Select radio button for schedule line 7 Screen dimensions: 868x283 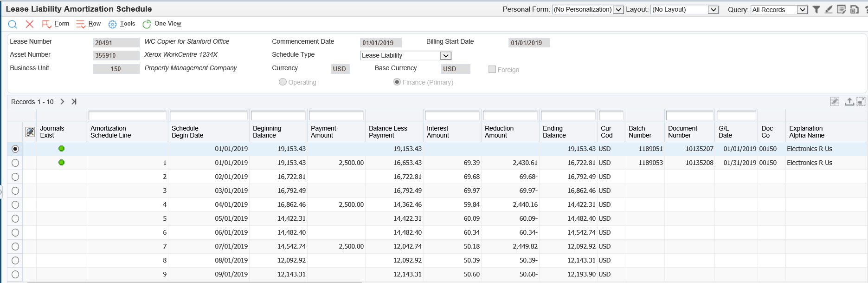[15, 246]
